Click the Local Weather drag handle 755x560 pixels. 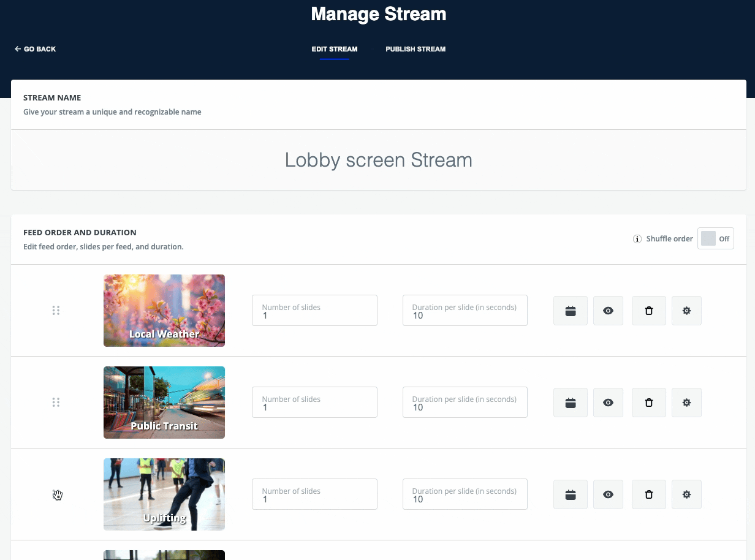(56, 311)
